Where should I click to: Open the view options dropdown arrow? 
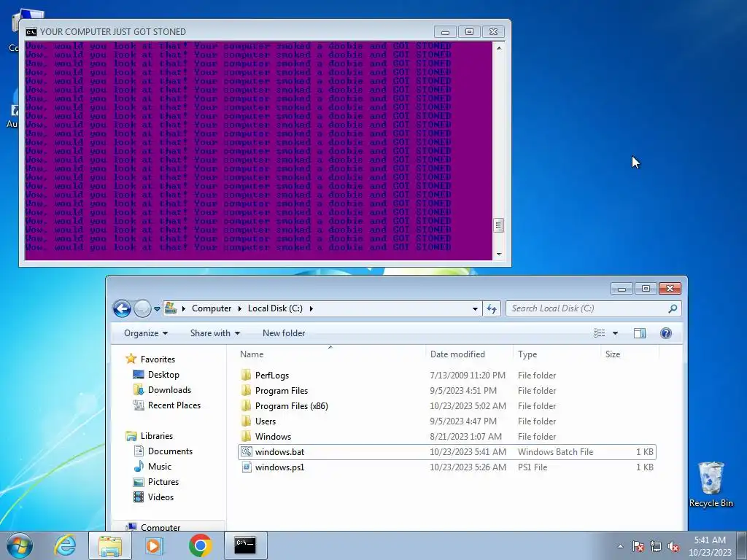pyautogui.click(x=615, y=333)
